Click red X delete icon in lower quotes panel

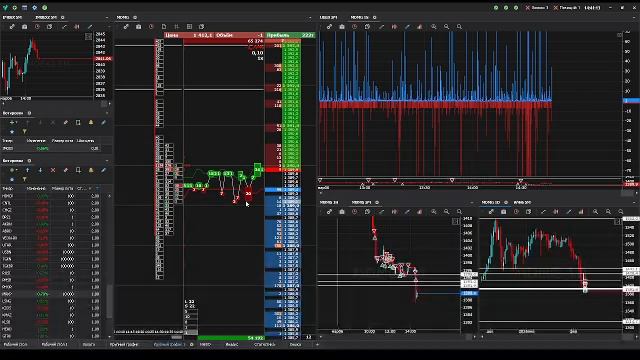pos(53,170)
